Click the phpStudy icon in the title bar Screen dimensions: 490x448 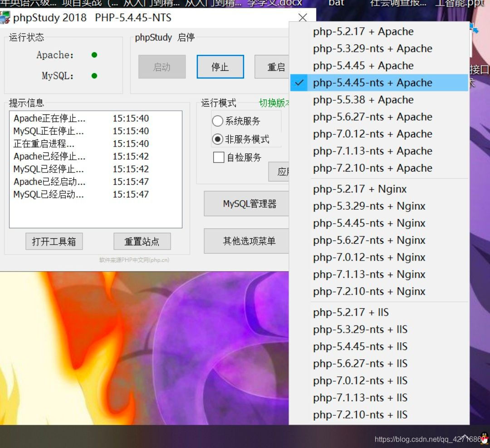point(6,17)
